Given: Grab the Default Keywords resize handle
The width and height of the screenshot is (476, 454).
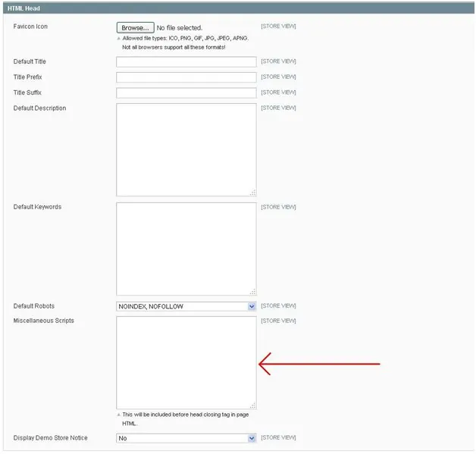Looking at the screenshot, I should (253, 292).
